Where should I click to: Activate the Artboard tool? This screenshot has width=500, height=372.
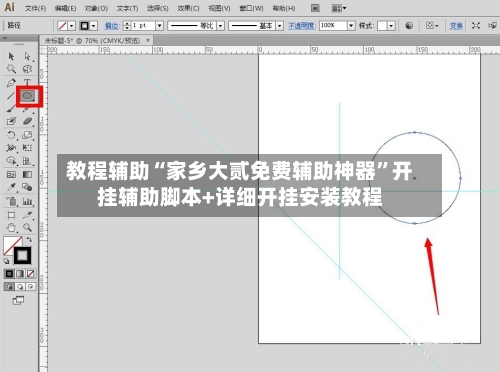click(x=11, y=215)
